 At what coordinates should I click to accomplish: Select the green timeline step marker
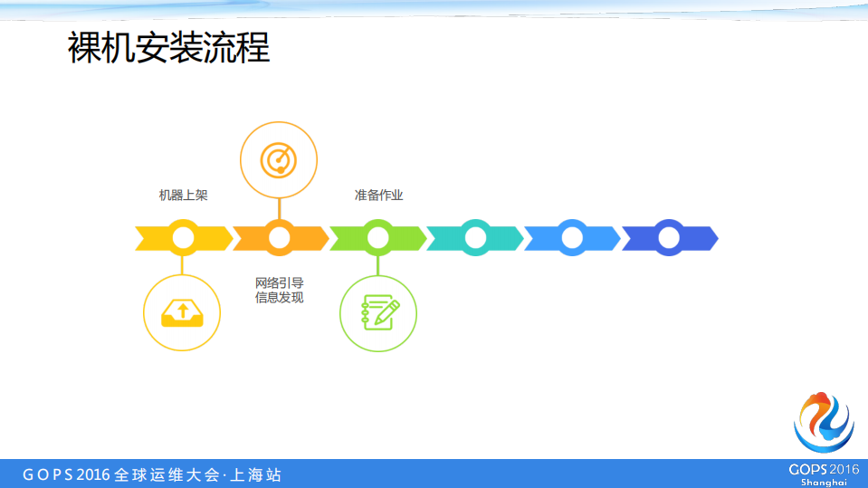click(x=378, y=238)
